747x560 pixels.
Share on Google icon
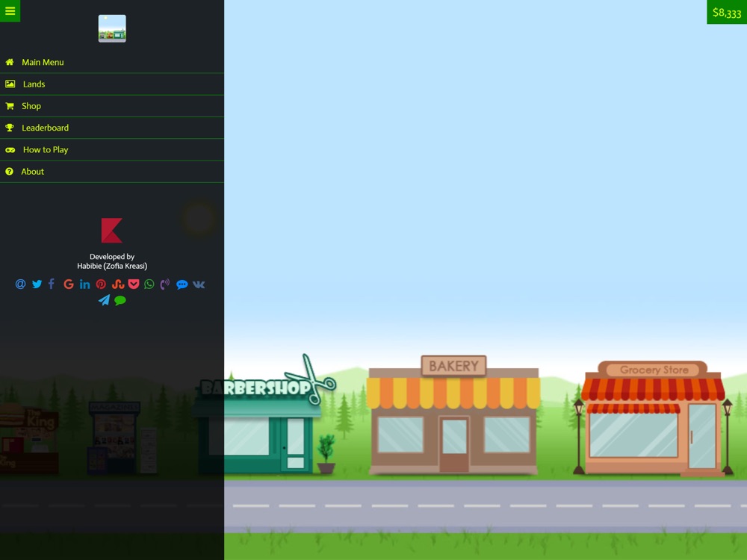[69, 284]
